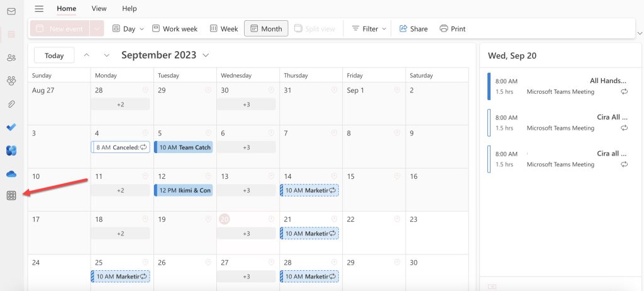This screenshot has height=291, width=644.
Task: Open the Help tab
Action: 129,9
